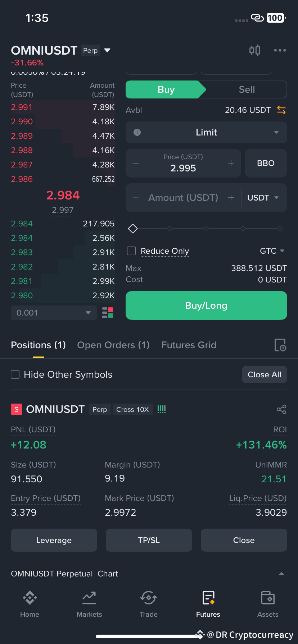
Task: Tap the transfer funds arrows icon
Action: 281,110
